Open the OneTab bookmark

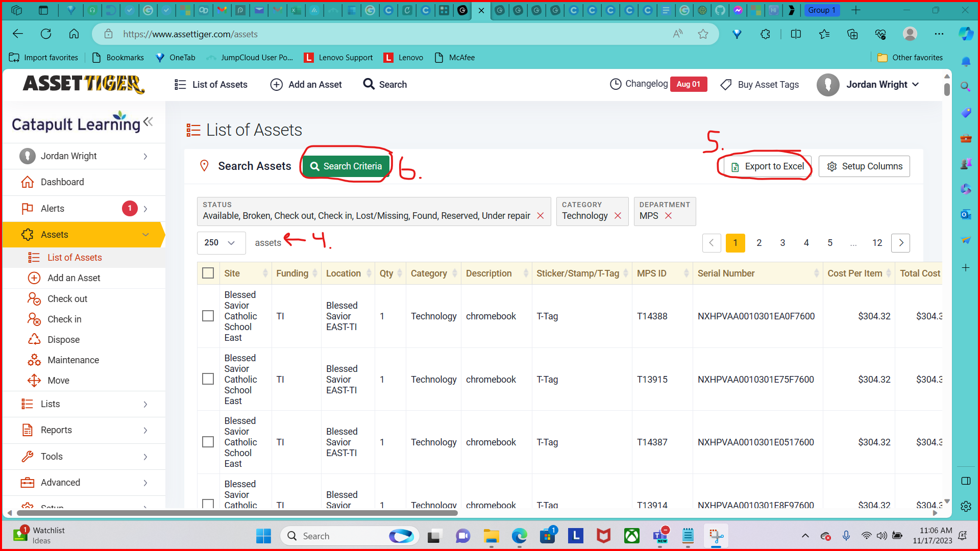[175, 58]
